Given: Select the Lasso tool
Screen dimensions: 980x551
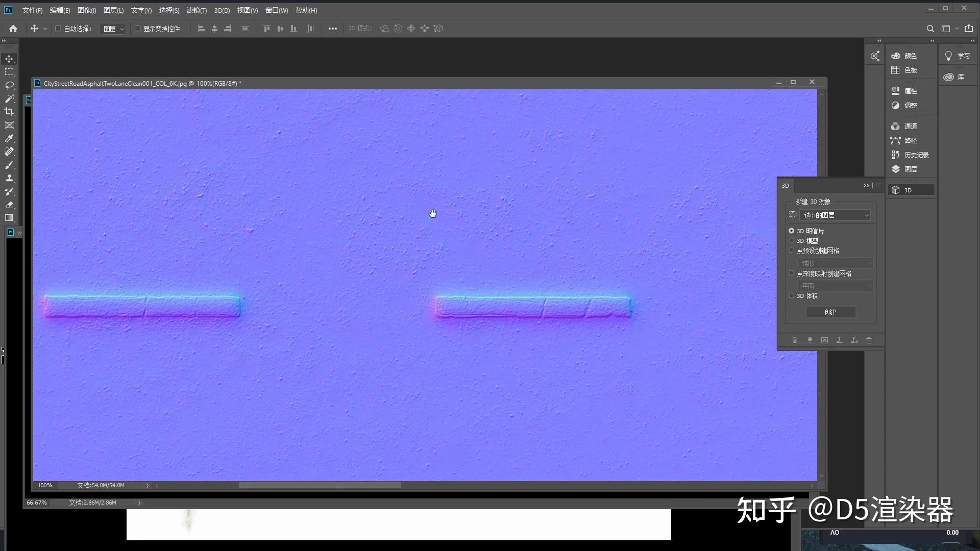Looking at the screenshot, I should point(9,85).
